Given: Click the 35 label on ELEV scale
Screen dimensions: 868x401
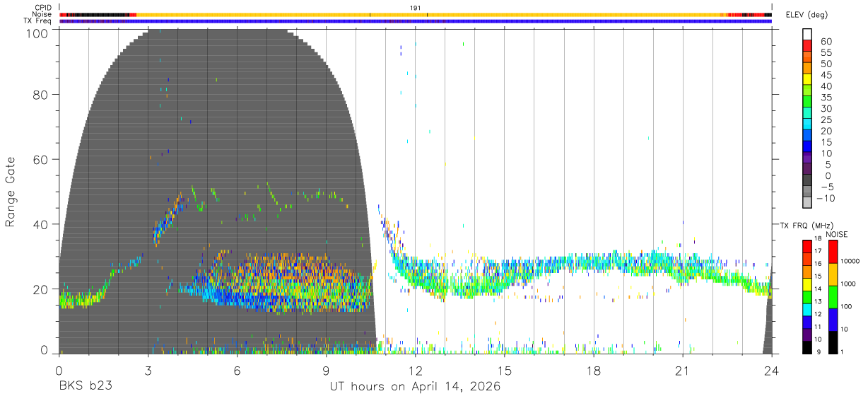Looking at the screenshot, I should [x=826, y=97].
